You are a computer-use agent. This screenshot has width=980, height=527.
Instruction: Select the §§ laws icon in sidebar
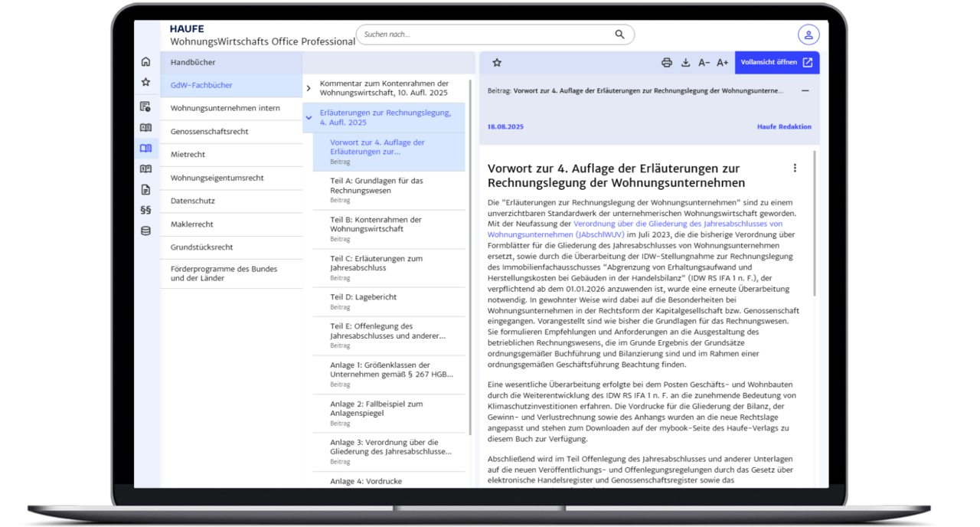[x=145, y=208]
